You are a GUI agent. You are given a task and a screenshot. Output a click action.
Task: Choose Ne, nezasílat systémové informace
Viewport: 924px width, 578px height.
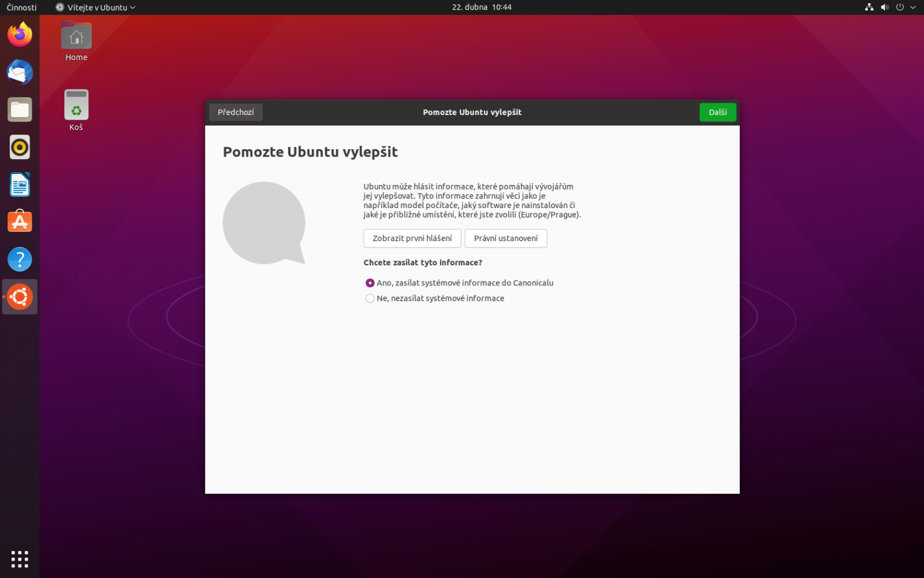coord(370,298)
